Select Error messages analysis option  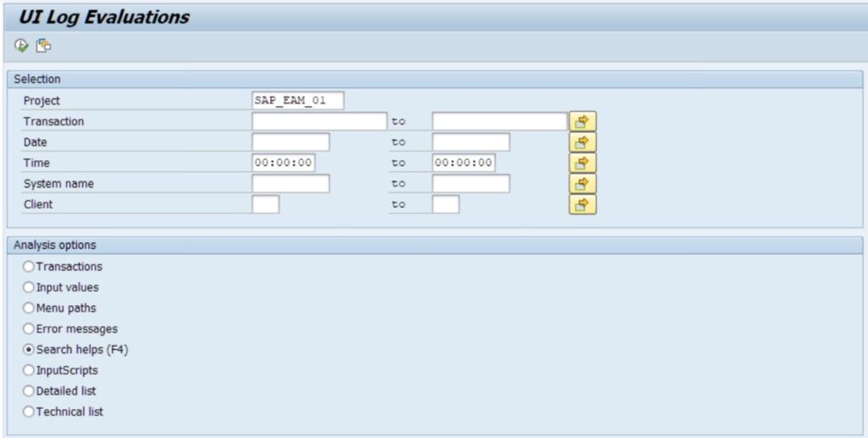tap(29, 329)
